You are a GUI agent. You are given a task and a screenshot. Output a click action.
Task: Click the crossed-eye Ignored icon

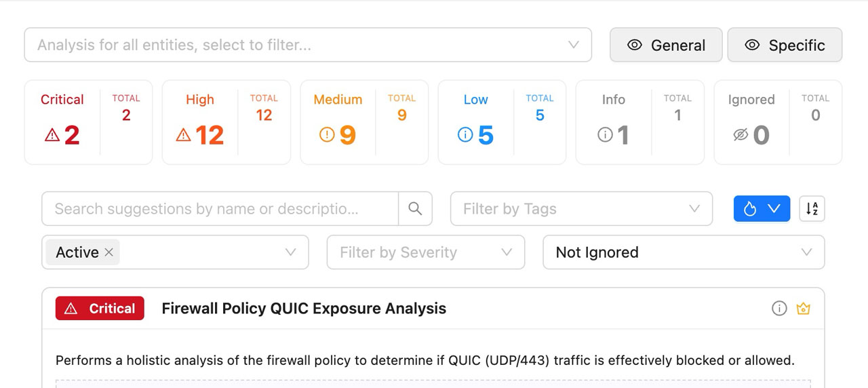tap(741, 136)
